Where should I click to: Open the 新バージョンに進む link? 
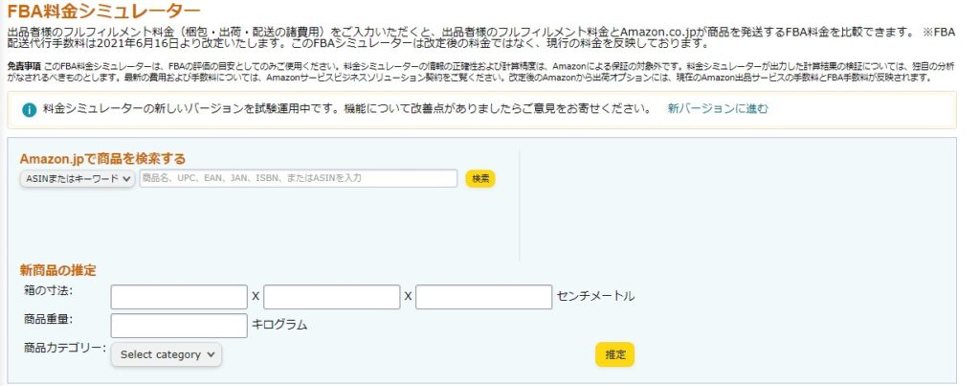tap(718, 108)
